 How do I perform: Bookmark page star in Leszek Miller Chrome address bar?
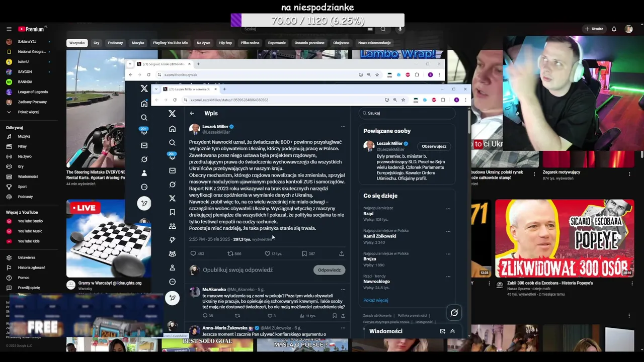tap(403, 100)
